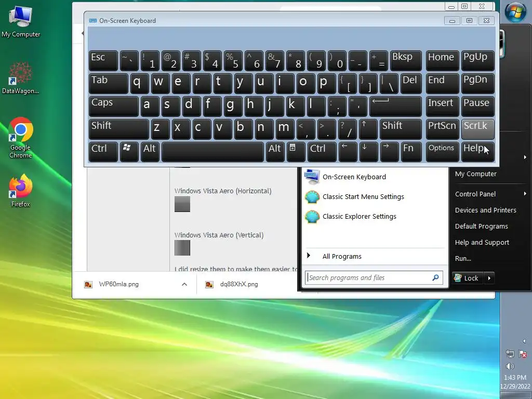Click the PgDn key
Image resolution: width=532 pixels, height=399 pixels.
click(478, 84)
